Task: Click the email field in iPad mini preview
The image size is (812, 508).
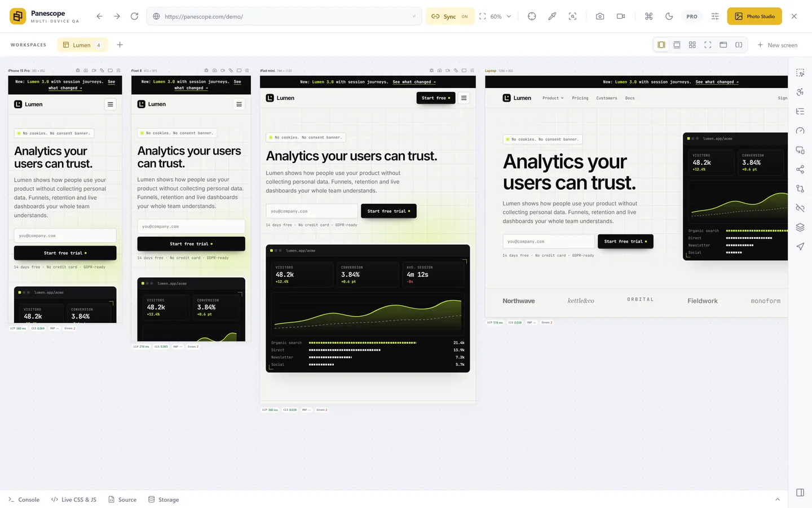Action: (x=312, y=211)
